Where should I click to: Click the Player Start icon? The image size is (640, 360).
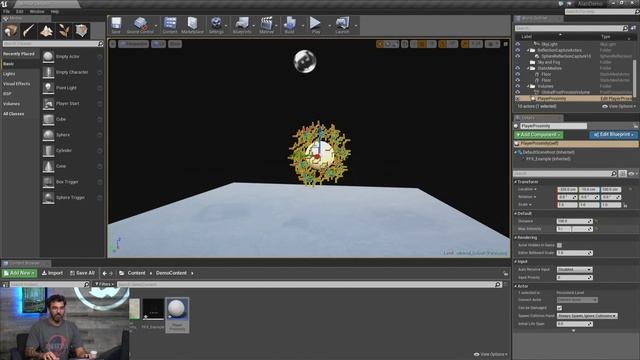pos(48,103)
